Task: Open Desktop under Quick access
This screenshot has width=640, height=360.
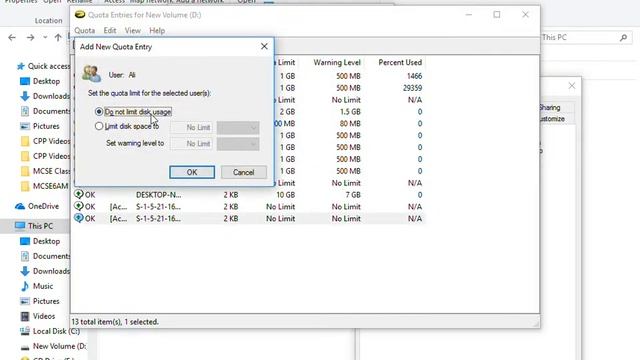Action: click(x=40, y=81)
